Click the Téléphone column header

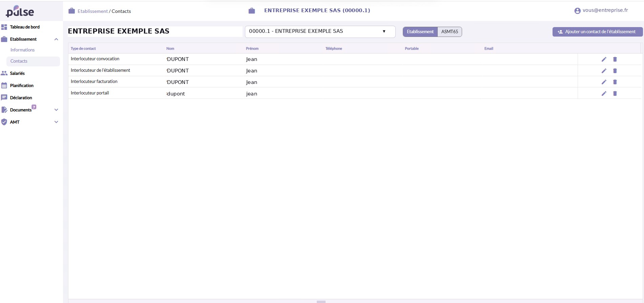click(334, 48)
